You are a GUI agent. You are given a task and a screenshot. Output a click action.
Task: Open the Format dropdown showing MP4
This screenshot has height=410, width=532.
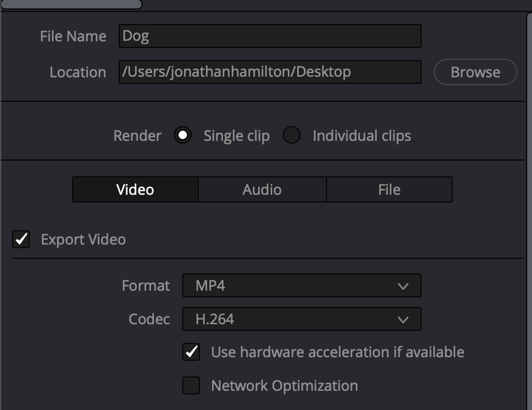click(x=302, y=285)
